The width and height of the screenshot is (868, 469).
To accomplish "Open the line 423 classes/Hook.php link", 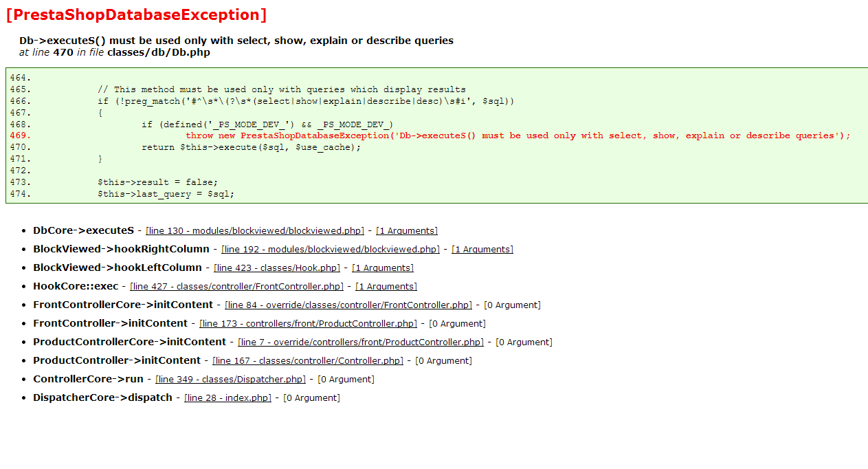I will [x=277, y=268].
